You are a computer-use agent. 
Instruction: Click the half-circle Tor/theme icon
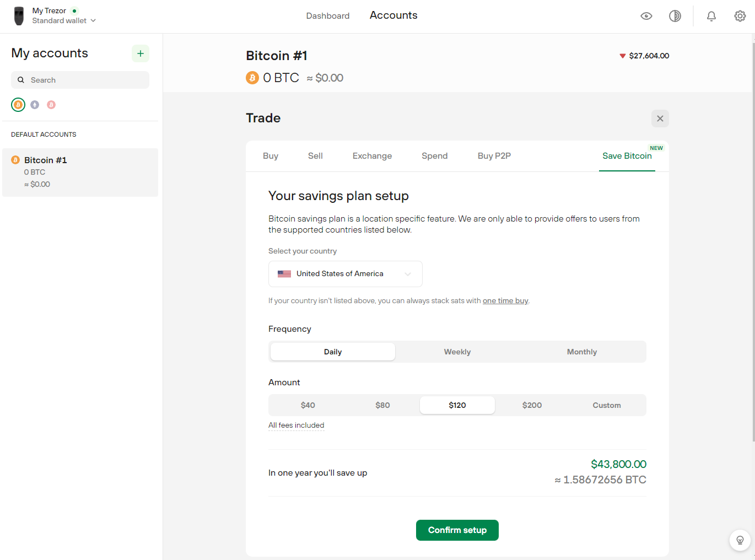coord(675,16)
